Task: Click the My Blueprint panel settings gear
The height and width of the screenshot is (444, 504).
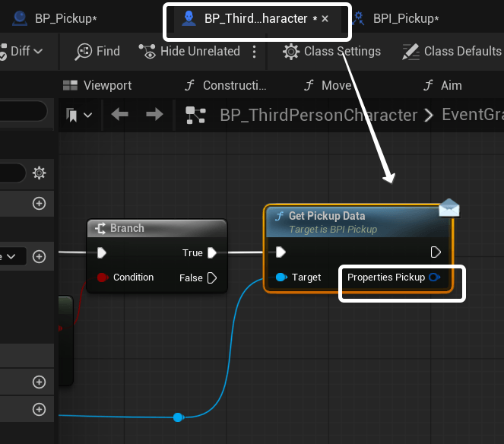Action: (x=39, y=173)
